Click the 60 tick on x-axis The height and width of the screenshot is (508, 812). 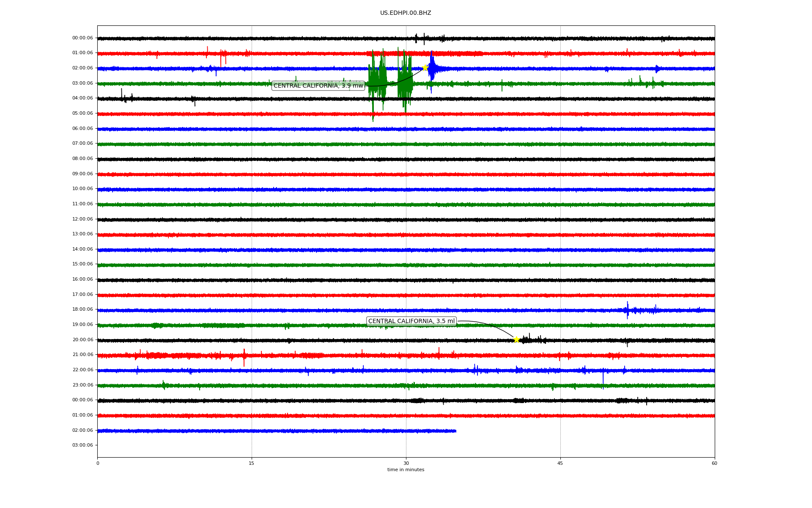click(x=714, y=463)
